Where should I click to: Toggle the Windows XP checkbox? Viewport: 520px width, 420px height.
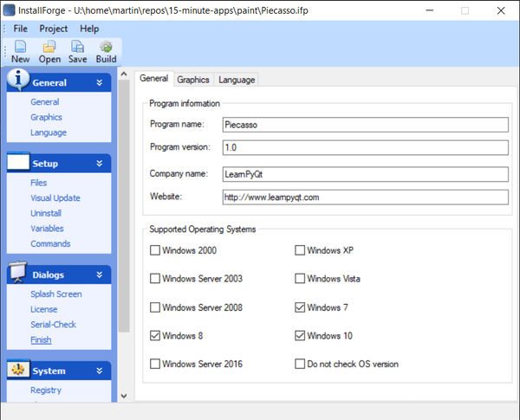300,250
